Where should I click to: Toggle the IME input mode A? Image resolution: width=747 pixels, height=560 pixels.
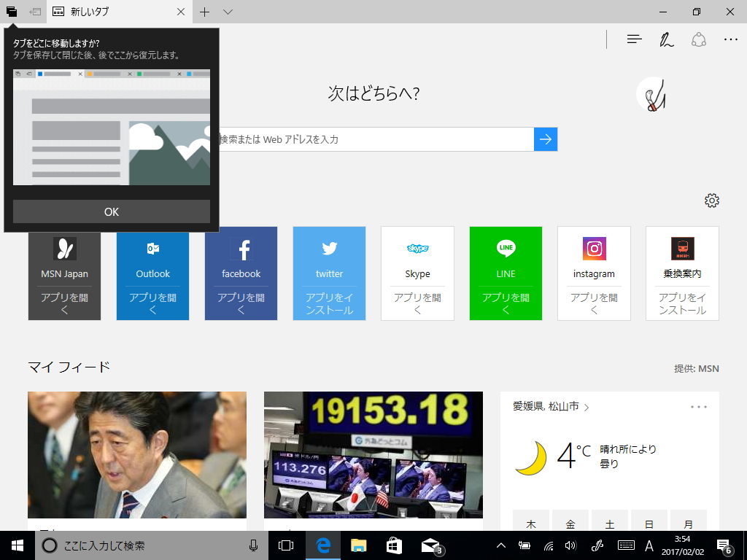649,545
